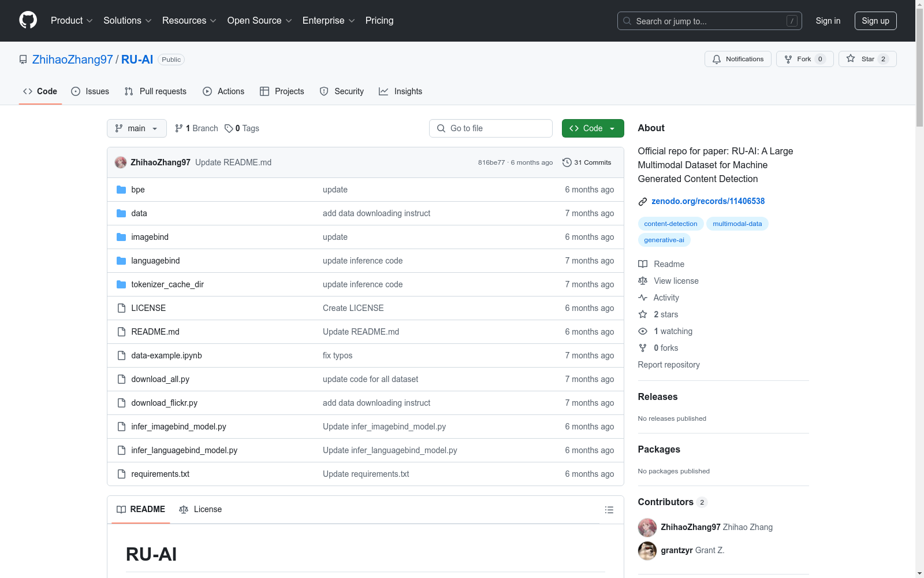The image size is (924, 578).
Task: Click the imagebind folder icon
Action: point(121,237)
